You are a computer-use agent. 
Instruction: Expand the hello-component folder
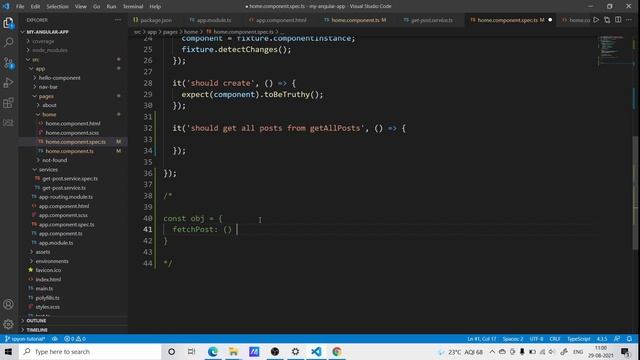coord(59,78)
